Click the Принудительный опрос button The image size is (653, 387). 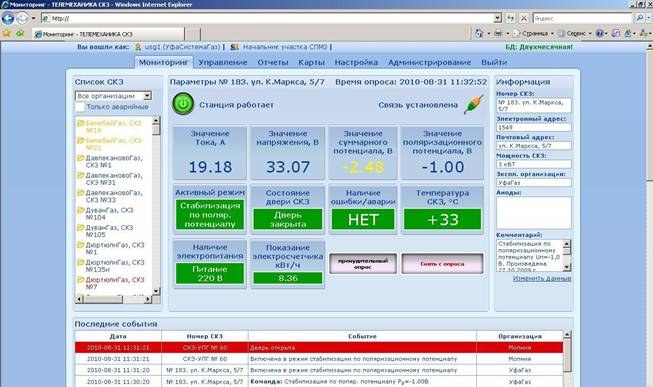(x=363, y=263)
